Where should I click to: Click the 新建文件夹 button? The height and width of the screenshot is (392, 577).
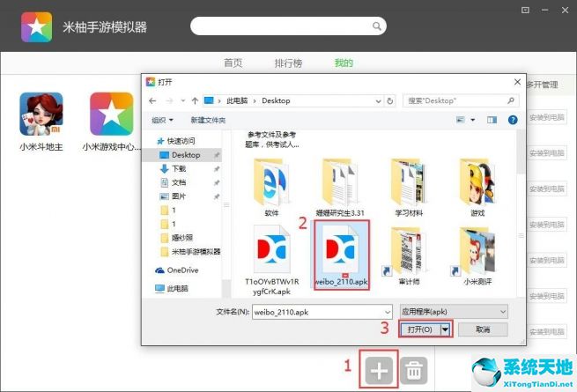pos(208,120)
